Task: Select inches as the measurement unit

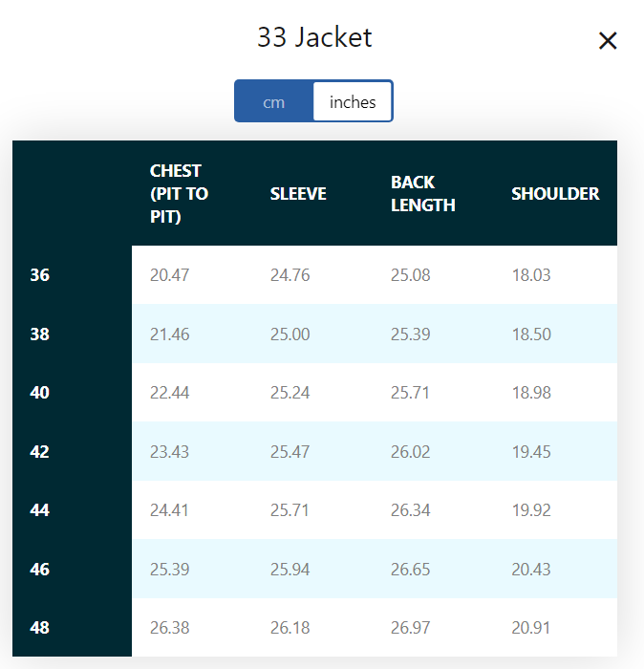Action: pyautogui.click(x=353, y=101)
